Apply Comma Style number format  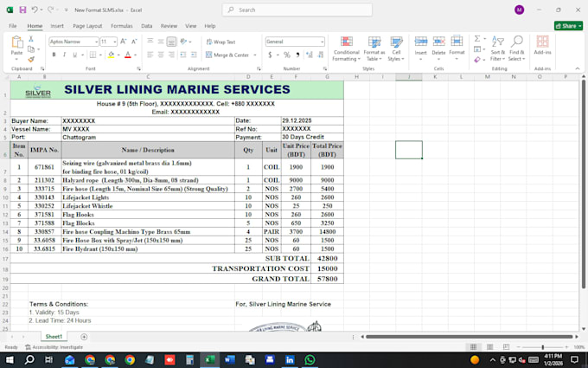[x=297, y=55]
